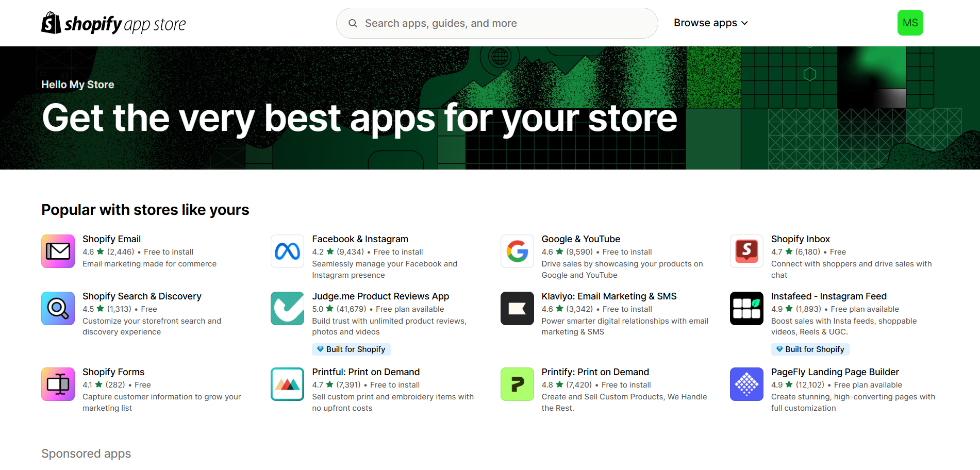Click the search magnifier icon
The image size is (980, 470).
pos(353,23)
